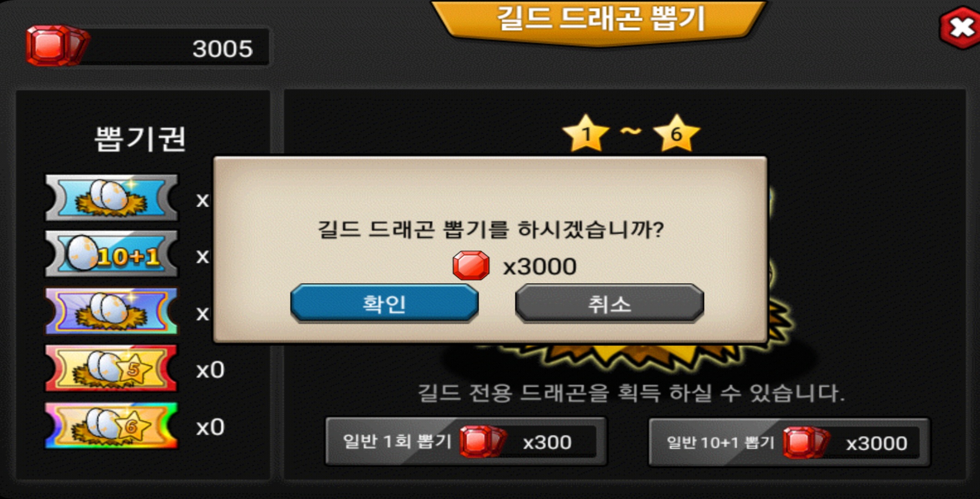Viewport: 980px width, 499px height.
Task: Select the purple nest egg ticket
Action: point(111,311)
